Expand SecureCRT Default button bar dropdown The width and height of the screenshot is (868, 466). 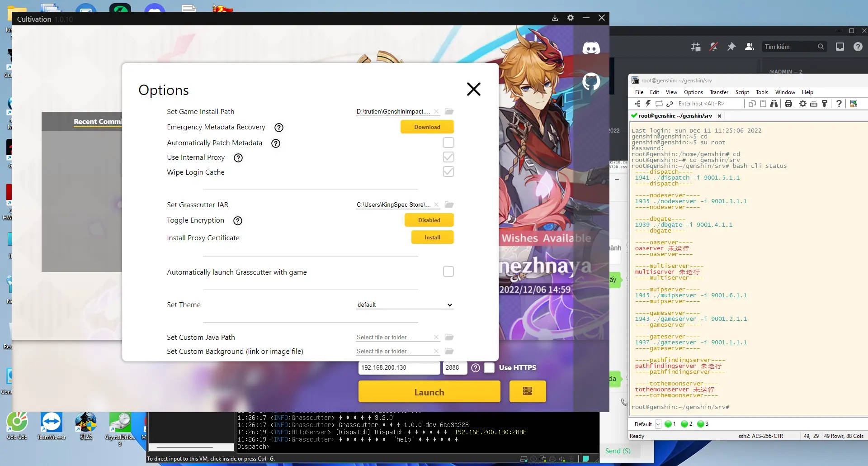pyautogui.click(x=658, y=424)
